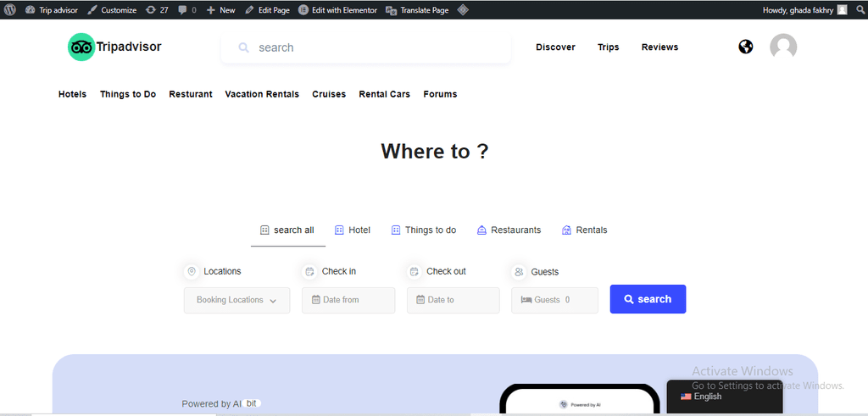Go to Hotels in navigation
This screenshot has height=416, width=868.
73,94
